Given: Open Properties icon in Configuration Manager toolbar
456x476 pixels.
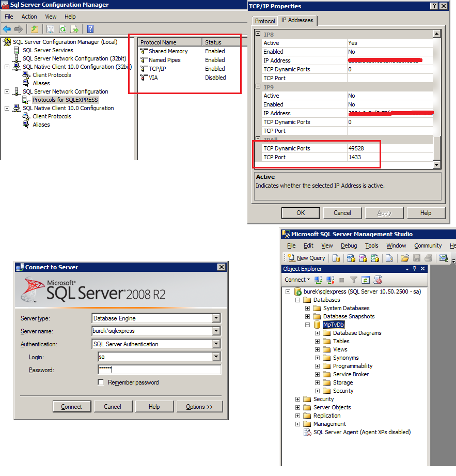Looking at the screenshot, I should tap(51, 29).
